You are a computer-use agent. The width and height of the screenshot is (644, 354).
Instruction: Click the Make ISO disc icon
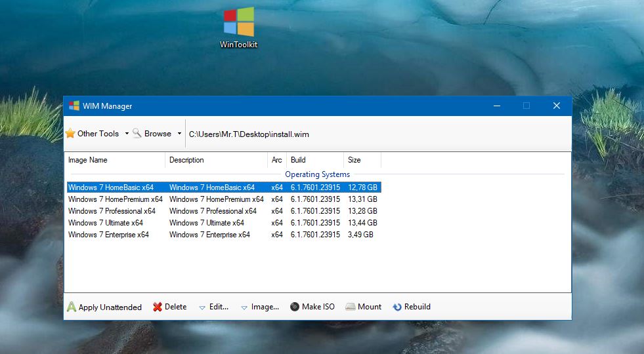click(295, 307)
